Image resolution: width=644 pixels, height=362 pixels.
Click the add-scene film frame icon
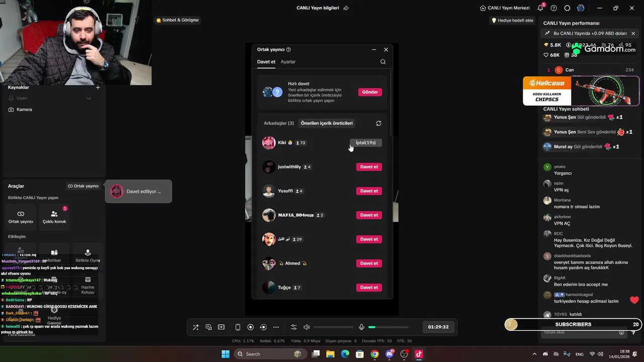(x=221, y=327)
